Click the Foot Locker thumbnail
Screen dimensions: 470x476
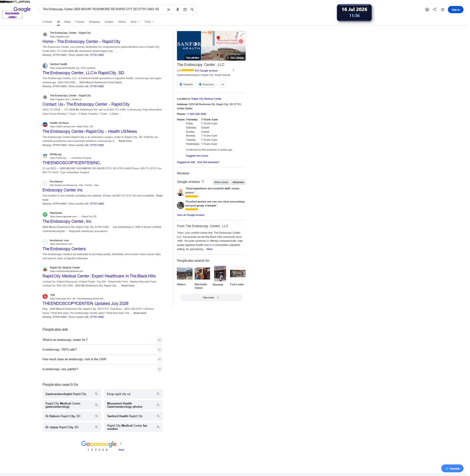(x=238, y=274)
